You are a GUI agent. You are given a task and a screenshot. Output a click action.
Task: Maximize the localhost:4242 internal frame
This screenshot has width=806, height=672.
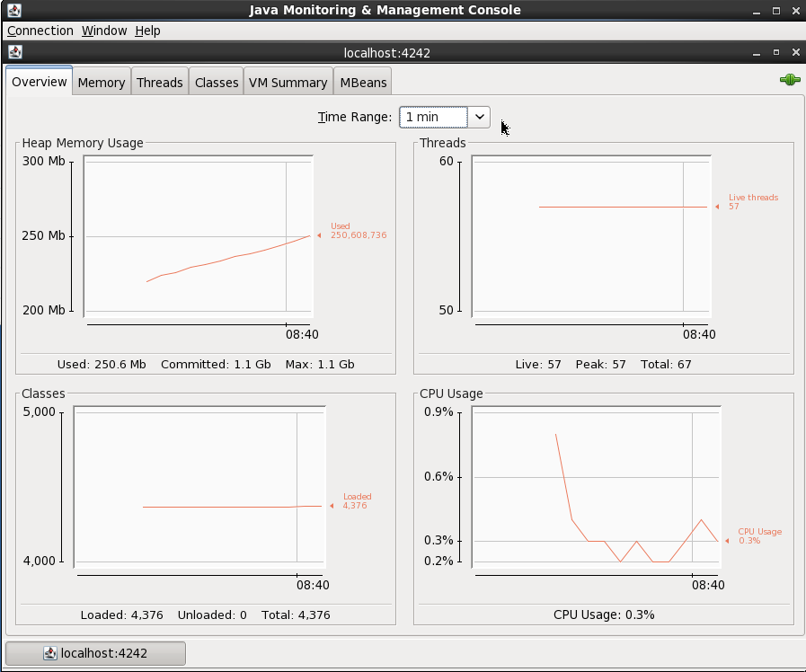[776, 52]
